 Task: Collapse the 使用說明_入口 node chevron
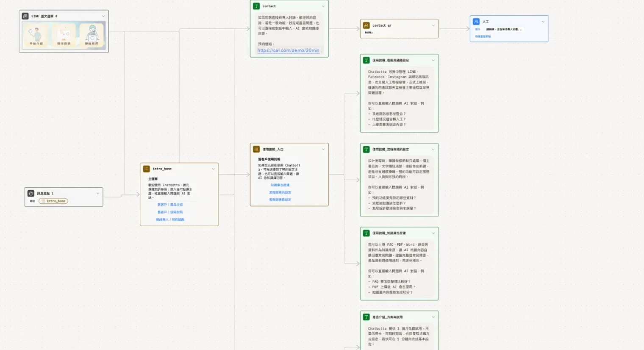click(x=323, y=149)
